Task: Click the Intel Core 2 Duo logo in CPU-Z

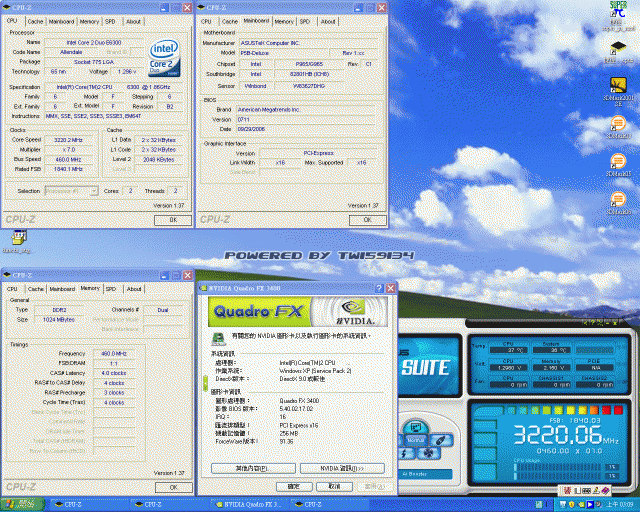Action: tap(164, 58)
